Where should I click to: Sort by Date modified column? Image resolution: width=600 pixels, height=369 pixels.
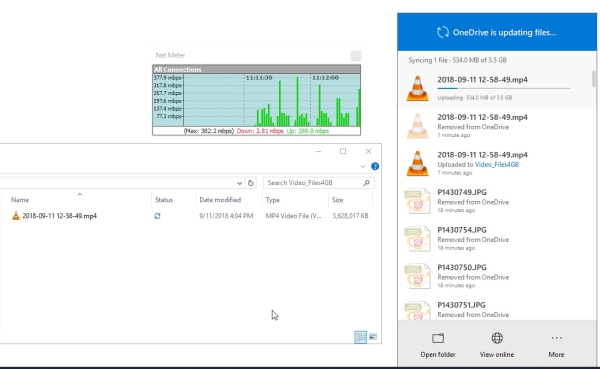[x=220, y=200]
